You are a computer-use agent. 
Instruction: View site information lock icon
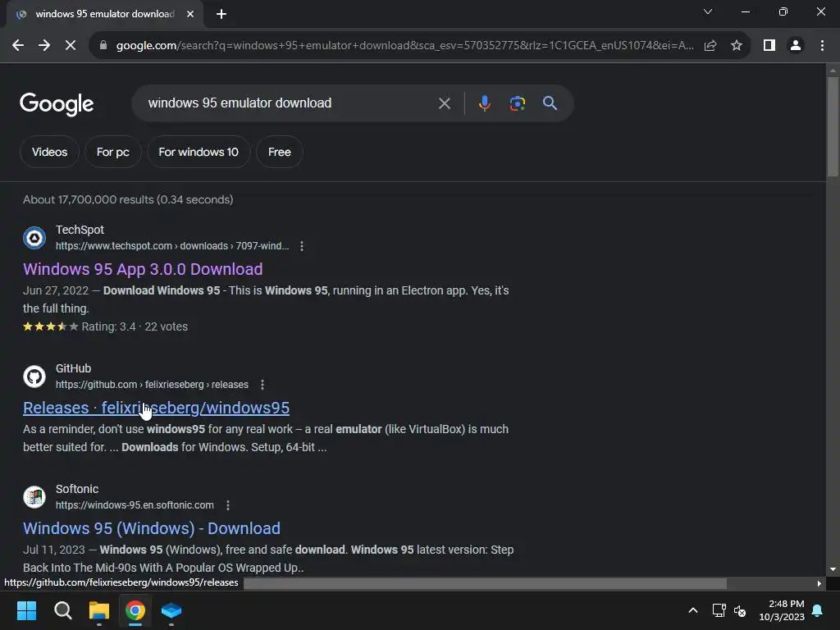tap(103, 46)
